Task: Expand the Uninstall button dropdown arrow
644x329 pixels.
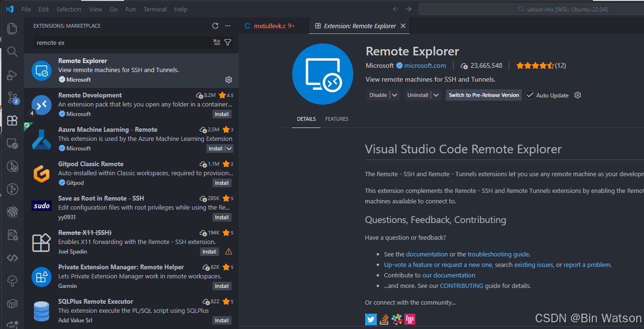Action: coord(435,95)
